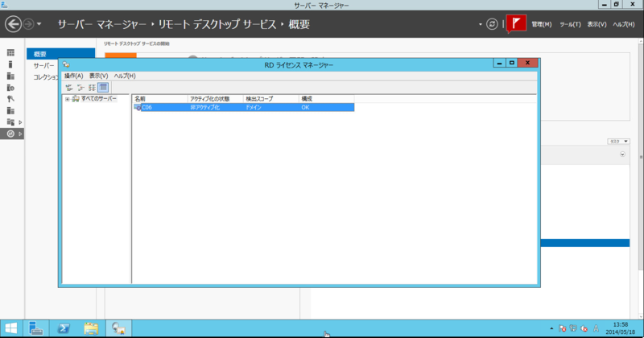Launch PowerShell from taskbar
The width and height of the screenshot is (644, 338).
click(x=64, y=328)
